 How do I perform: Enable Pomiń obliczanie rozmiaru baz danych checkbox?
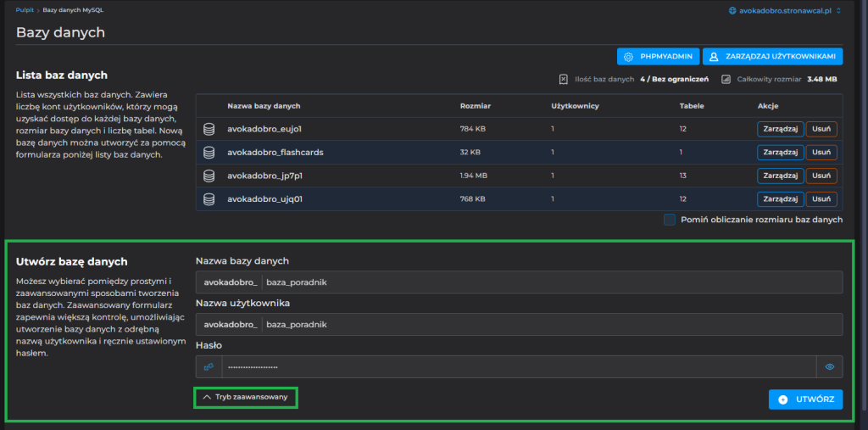(670, 220)
